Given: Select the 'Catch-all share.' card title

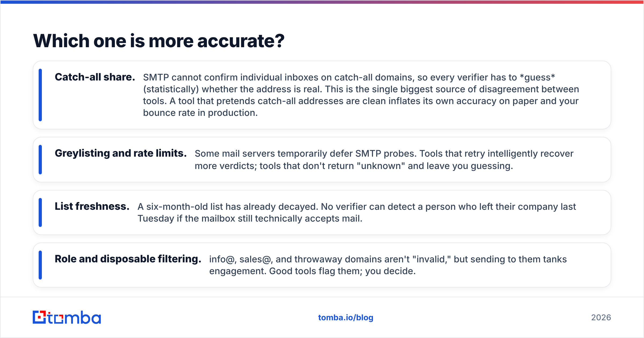Looking at the screenshot, I should coord(95,77).
